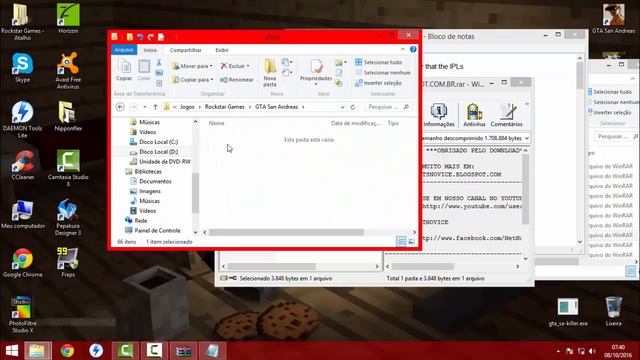Click the Renomear button
640x360 pixels.
click(237, 80)
